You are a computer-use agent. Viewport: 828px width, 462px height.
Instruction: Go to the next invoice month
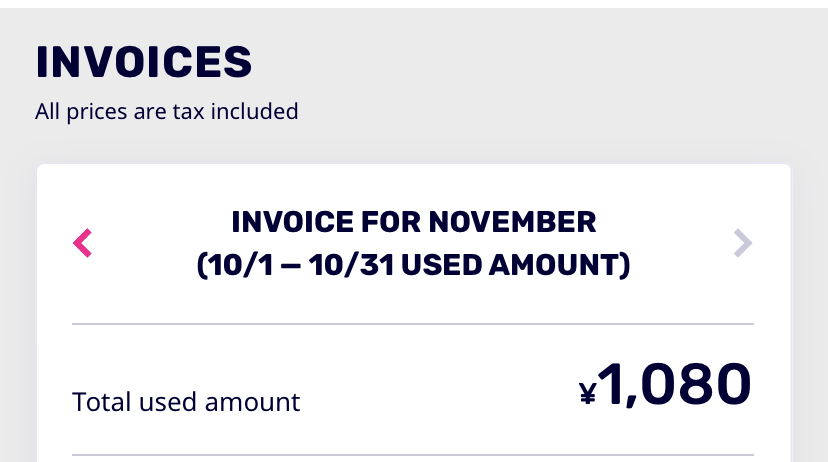coord(742,243)
